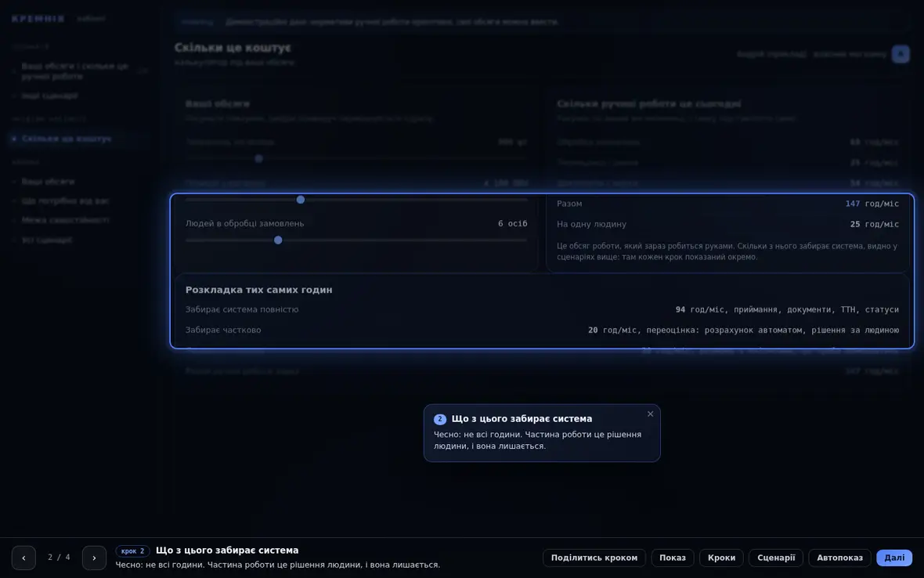
Task: Click the 'Поділитись кроком' button
Action: click(x=594, y=558)
